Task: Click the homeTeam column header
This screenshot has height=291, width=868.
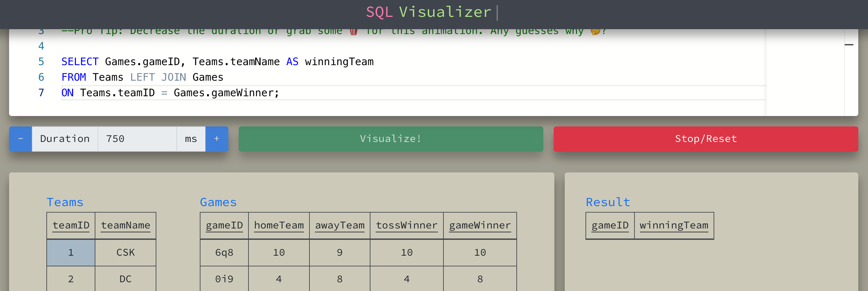Action: [279, 225]
